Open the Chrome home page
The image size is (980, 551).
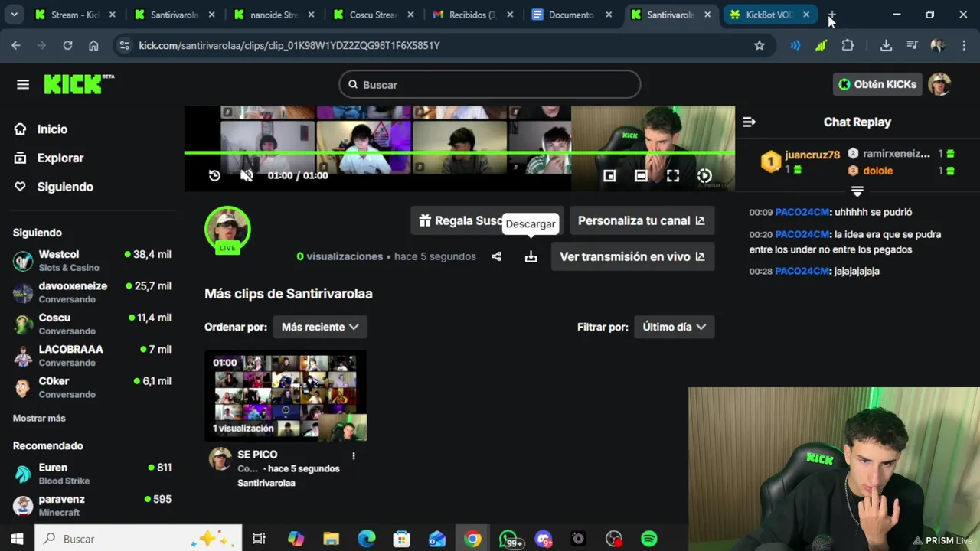(x=93, y=45)
